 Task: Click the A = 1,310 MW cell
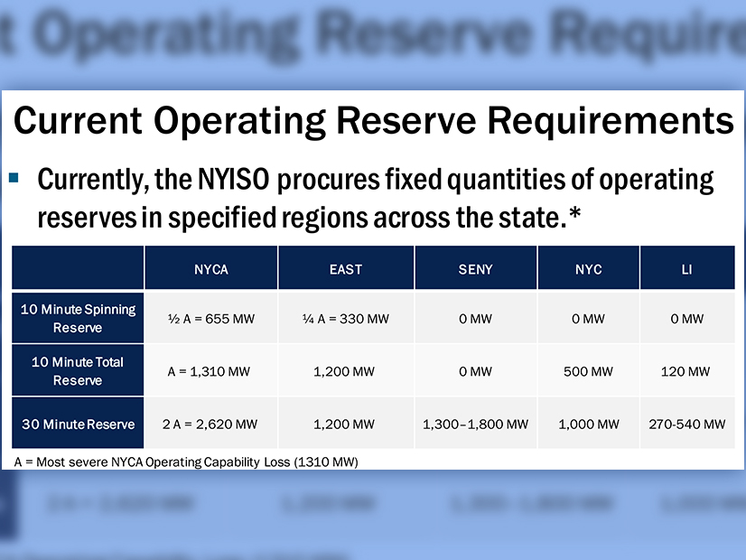coord(211,371)
